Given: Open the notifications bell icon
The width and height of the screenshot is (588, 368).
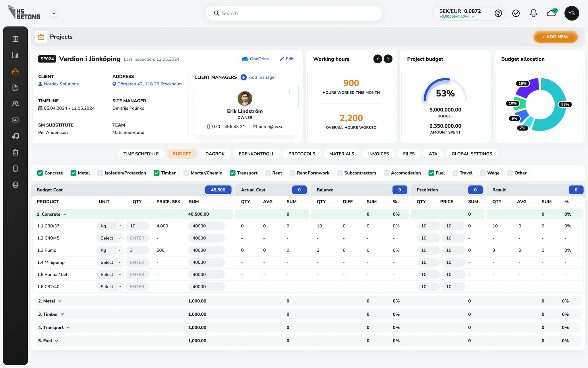Looking at the screenshot, I should pos(533,13).
